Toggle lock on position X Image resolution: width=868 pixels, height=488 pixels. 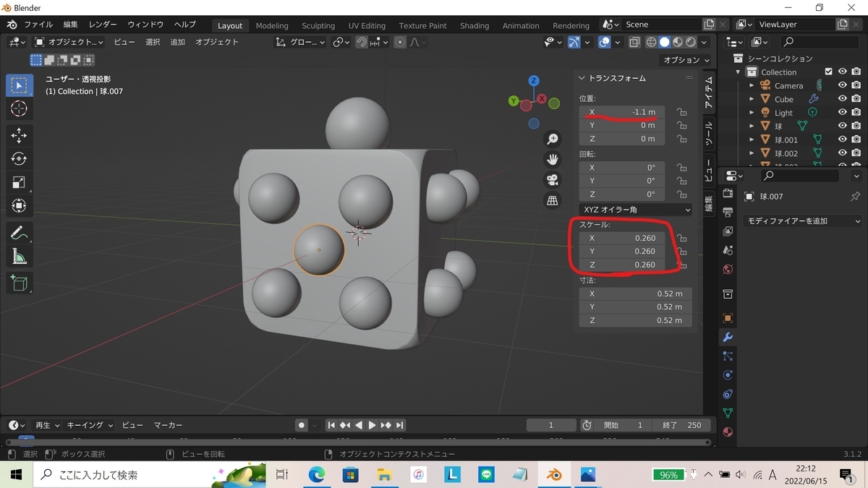click(x=681, y=112)
